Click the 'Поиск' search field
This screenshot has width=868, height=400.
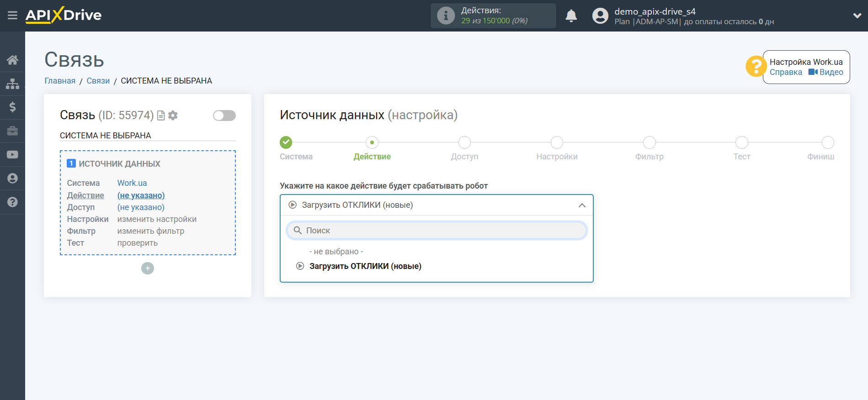tap(437, 231)
